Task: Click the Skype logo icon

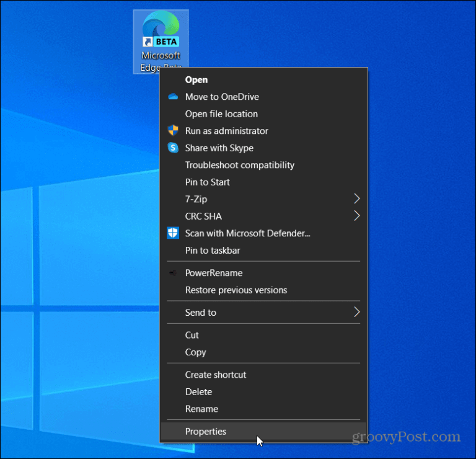Action: coord(173,148)
